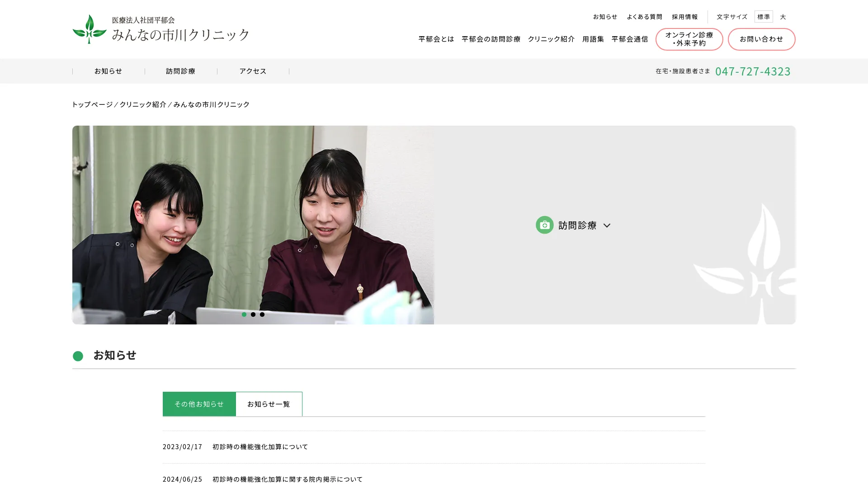Go to 訪問診療 in gray sub-navigation
The width and height of the screenshot is (868, 488).
click(181, 71)
